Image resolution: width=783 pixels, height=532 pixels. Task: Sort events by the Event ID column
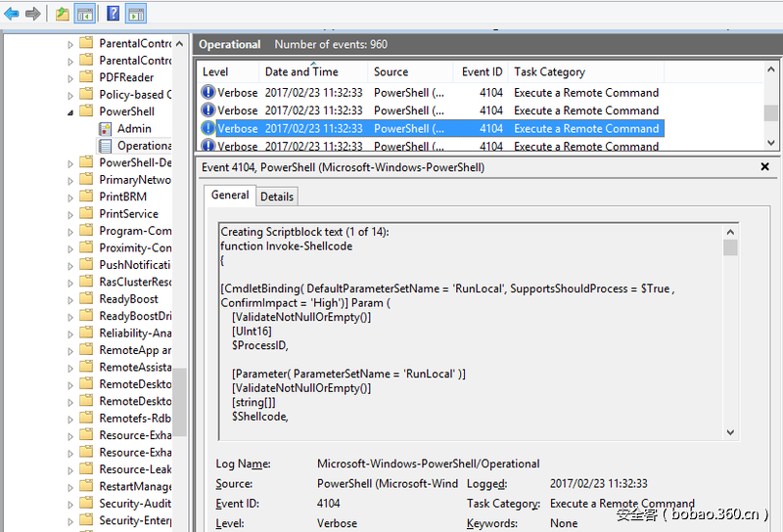[482, 71]
